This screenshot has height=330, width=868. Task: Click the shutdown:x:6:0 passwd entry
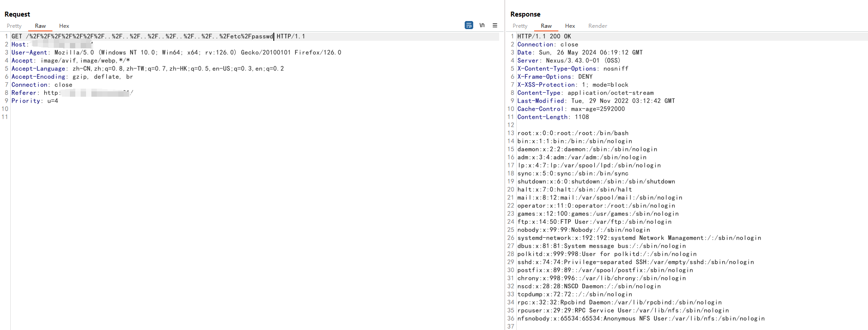[x=596, y=181]
